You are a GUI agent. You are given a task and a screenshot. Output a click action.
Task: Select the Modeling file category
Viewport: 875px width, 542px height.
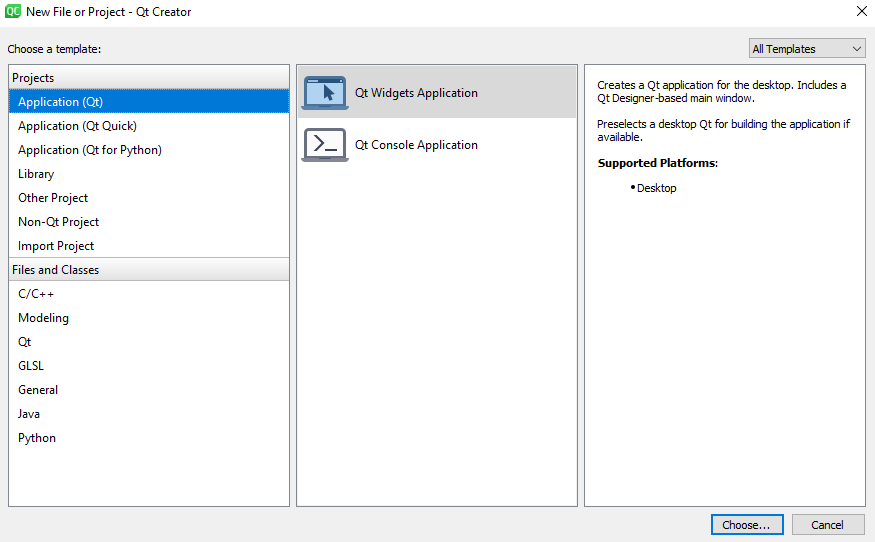pyautogui.click(x=43, y=318)
